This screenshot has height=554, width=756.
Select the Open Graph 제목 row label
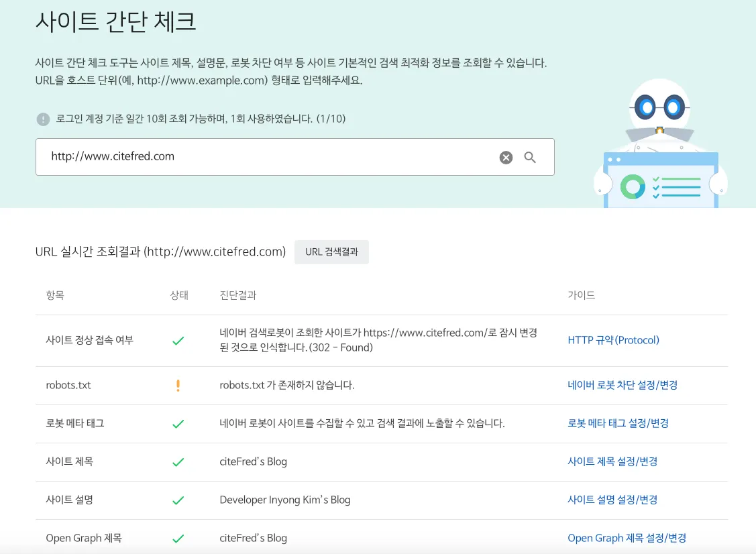click(x=84, y=538)
